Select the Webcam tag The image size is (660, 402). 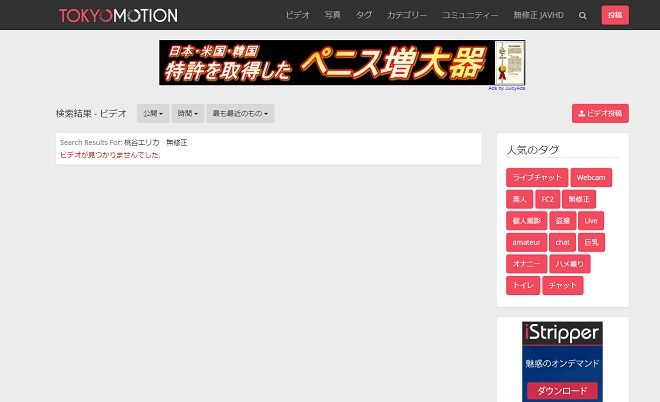tap(591, 178)
